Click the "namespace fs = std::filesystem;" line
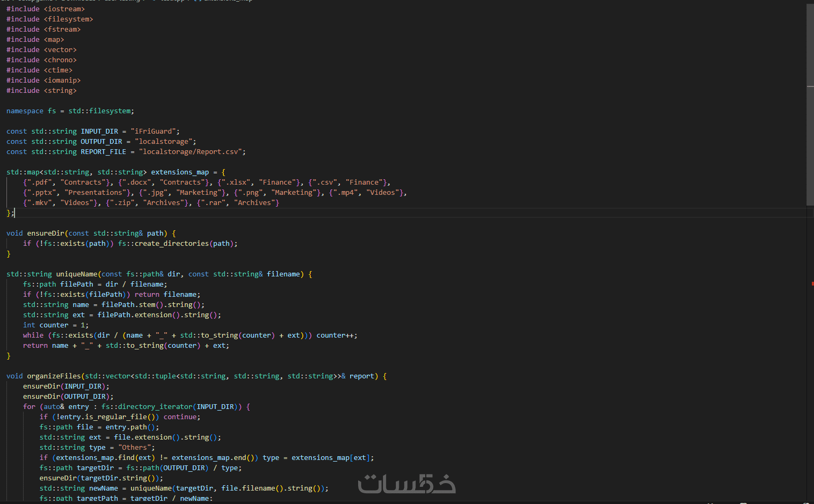The width and height of the screenshot is (814, 504). point(70,111)
